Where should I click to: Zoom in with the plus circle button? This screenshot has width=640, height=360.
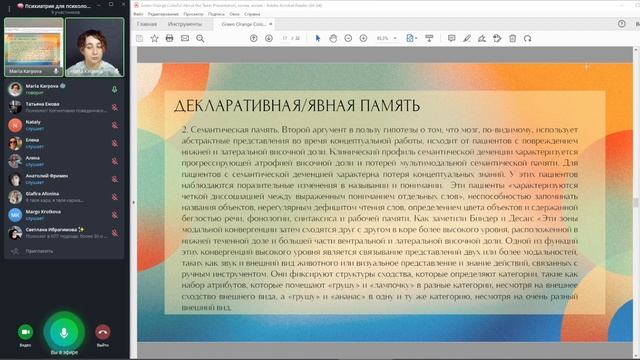[x=363, y=38]
